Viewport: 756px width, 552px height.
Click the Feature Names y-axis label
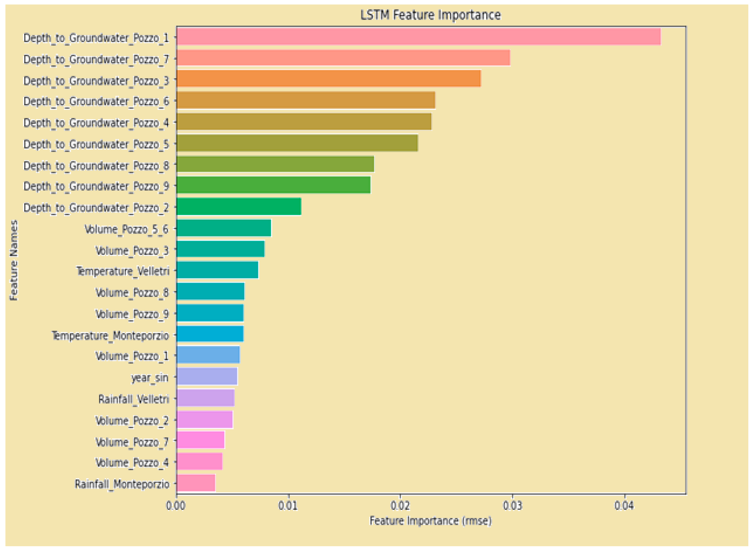[x=14, y=260]
